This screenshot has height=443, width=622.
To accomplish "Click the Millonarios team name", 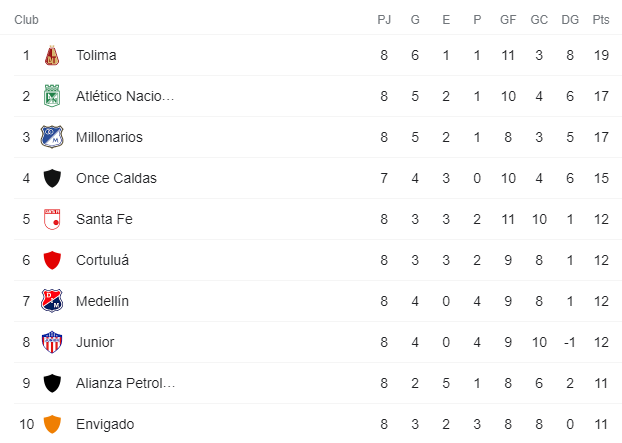I will tap(109, 137).
